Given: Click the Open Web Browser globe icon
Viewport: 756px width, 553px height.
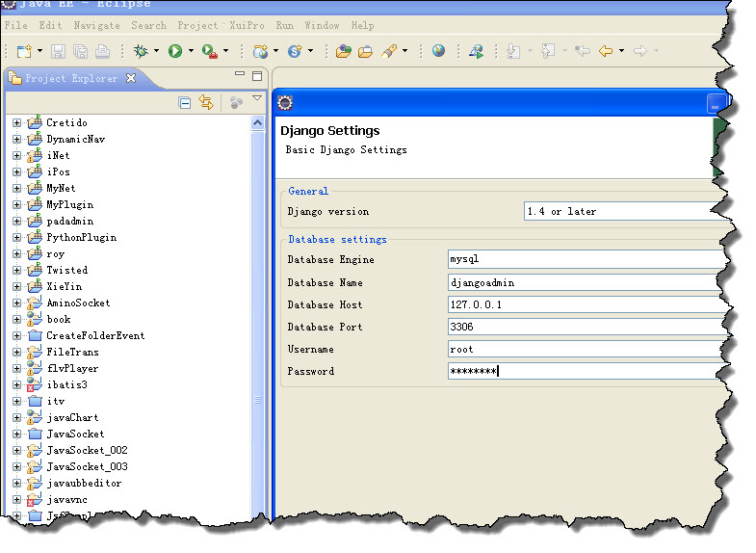Looking at the screenshot, I should tap(439, 51).
